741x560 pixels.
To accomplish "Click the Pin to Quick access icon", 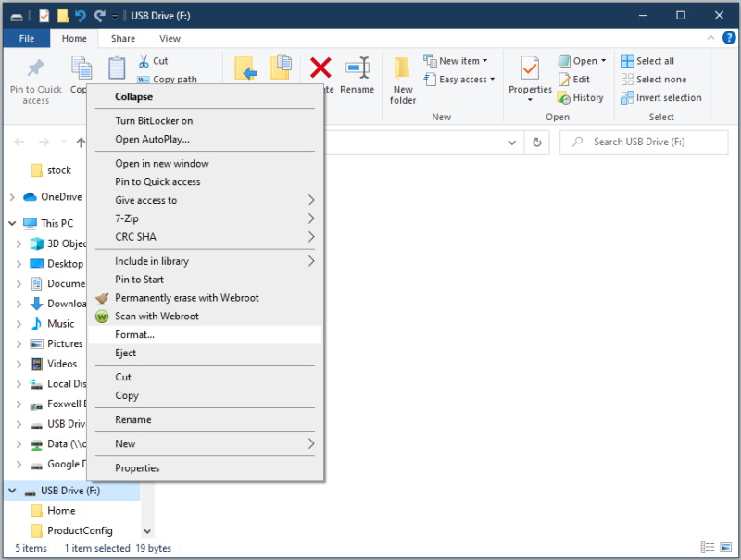I will tap(35, 68).
